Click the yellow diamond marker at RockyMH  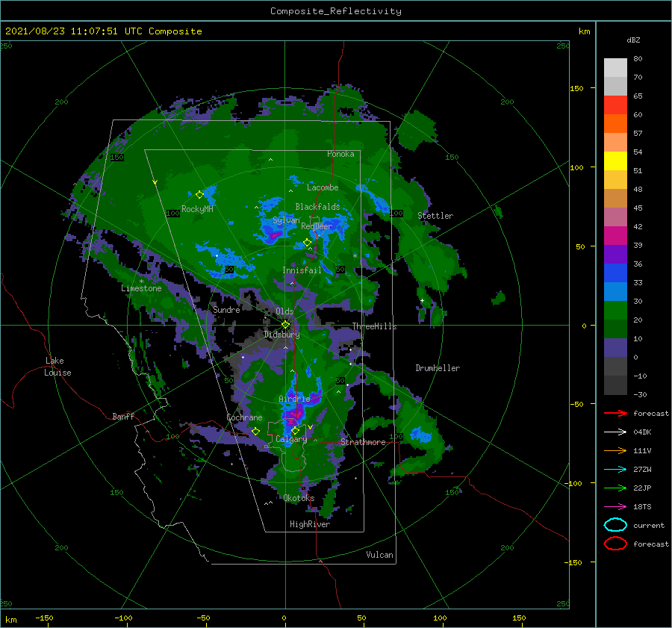pyautogui.click(x=199, y=195)
